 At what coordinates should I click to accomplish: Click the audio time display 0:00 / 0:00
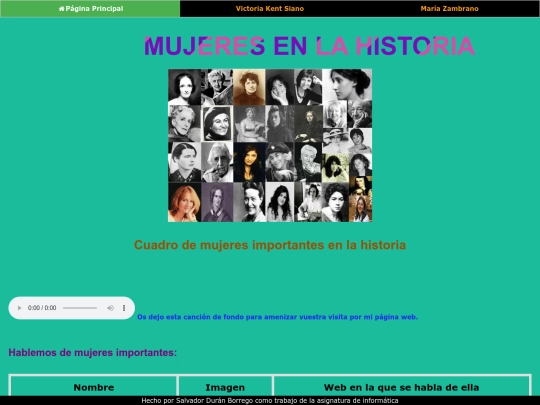point(42,308)
